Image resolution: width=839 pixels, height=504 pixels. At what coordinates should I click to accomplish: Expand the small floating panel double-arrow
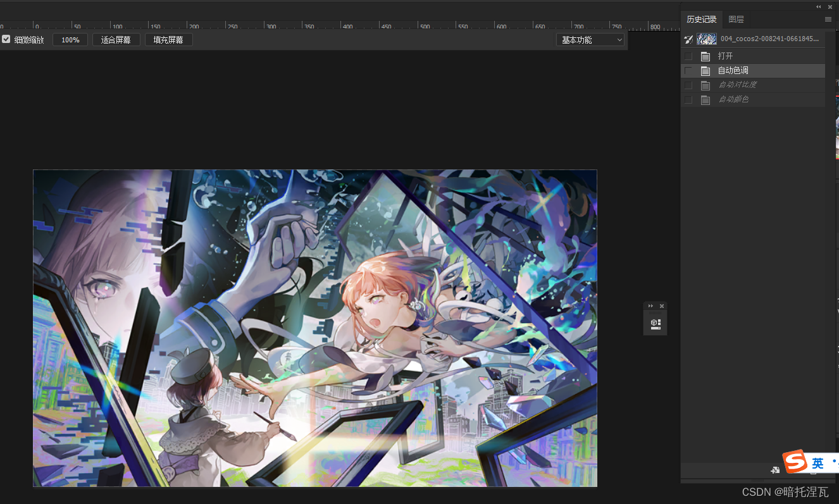pyautogui.click(x=650, y=306)
